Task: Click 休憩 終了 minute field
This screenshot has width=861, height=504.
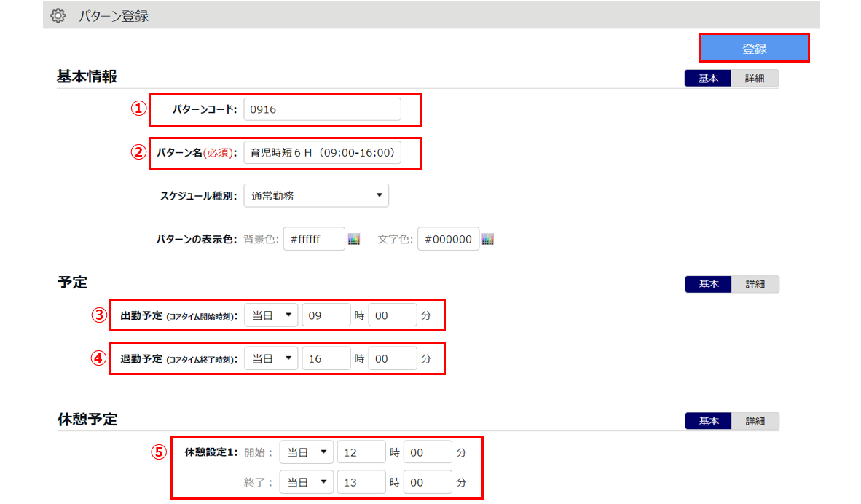Action: pyautogui.click(x=427, y=482)
